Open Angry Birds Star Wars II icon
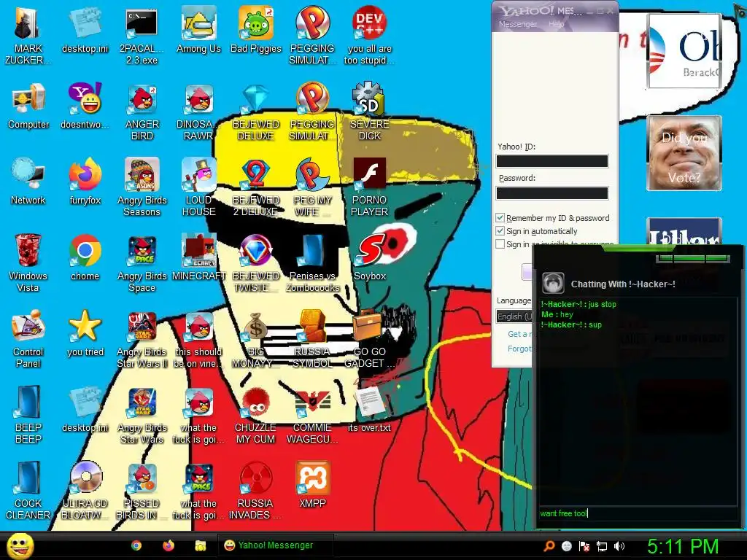The width and height of the screenshot is (747, 560). tap(142, 338)
